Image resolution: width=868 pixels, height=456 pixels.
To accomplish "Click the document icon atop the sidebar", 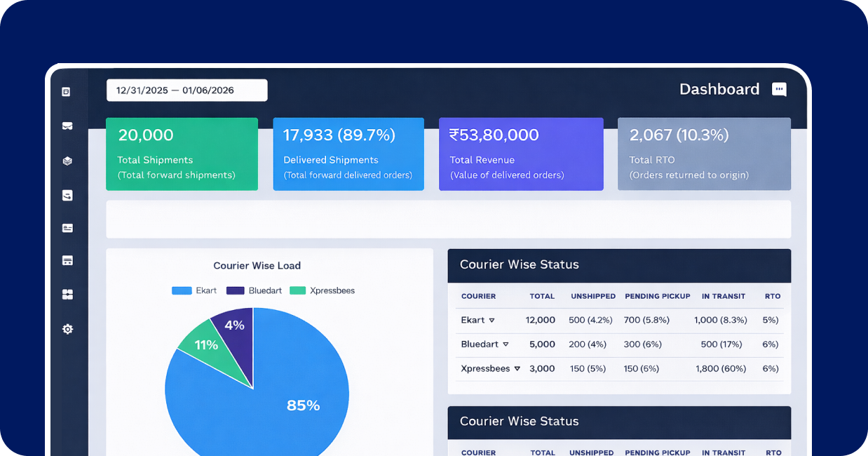I will point(67,92).
